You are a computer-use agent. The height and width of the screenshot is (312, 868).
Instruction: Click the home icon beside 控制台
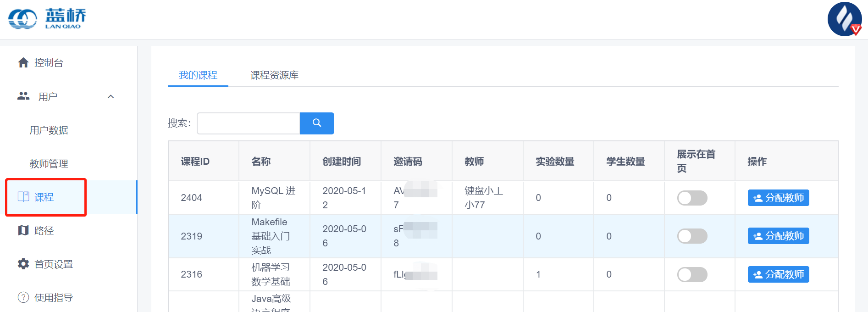point(23,63)
